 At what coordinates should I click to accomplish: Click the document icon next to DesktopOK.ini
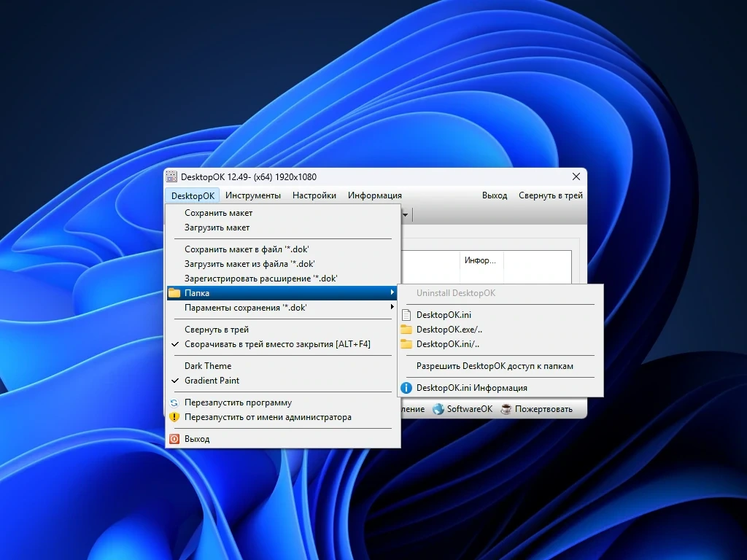point(406,315)
